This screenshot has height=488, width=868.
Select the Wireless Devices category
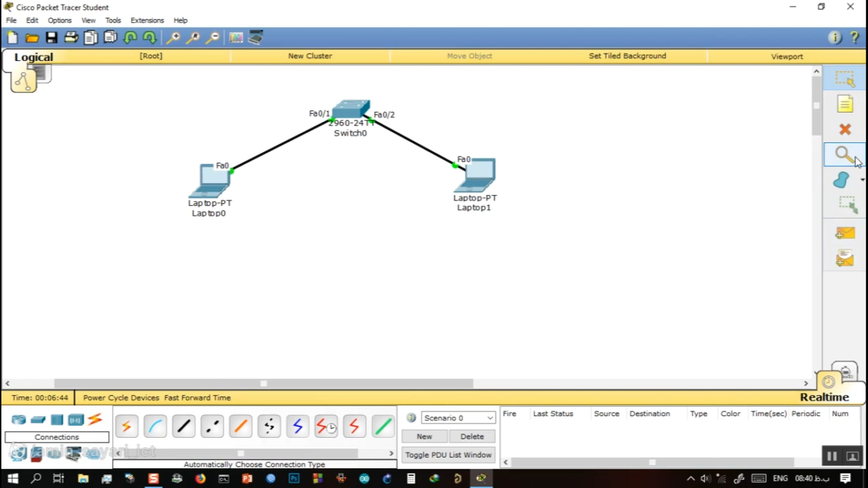(76, 420)
